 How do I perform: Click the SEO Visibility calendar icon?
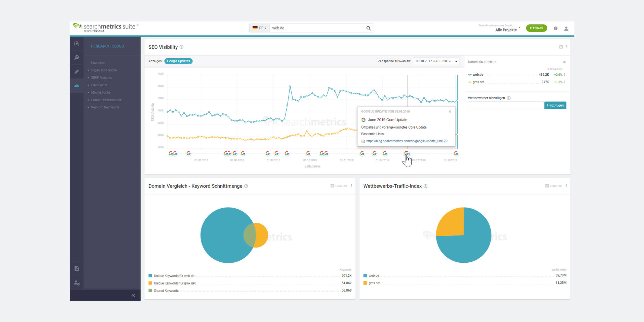pos(561,47)
